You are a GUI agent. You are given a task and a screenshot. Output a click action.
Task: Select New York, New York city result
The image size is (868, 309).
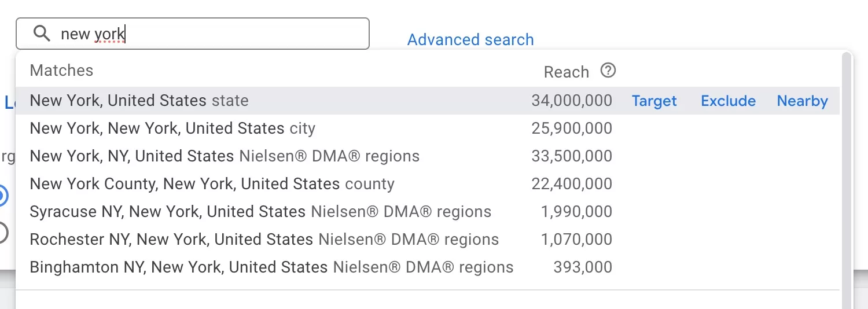coord(427,128)
